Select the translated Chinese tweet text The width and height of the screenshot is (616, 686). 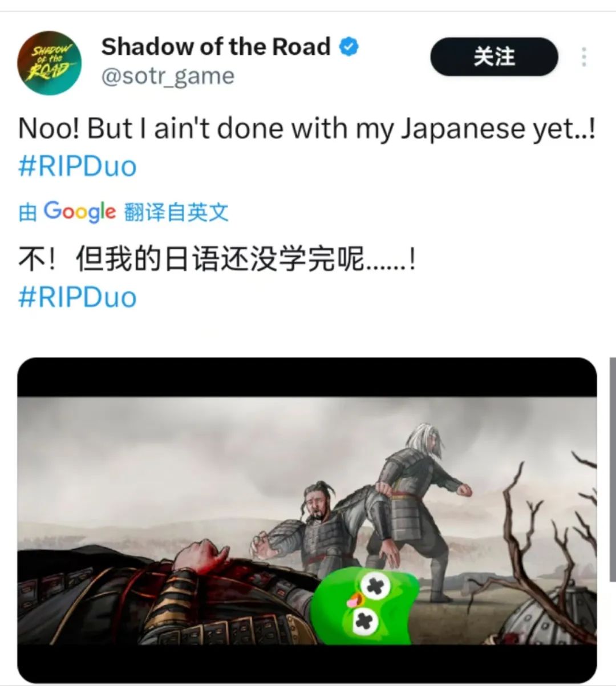point(217,260)
